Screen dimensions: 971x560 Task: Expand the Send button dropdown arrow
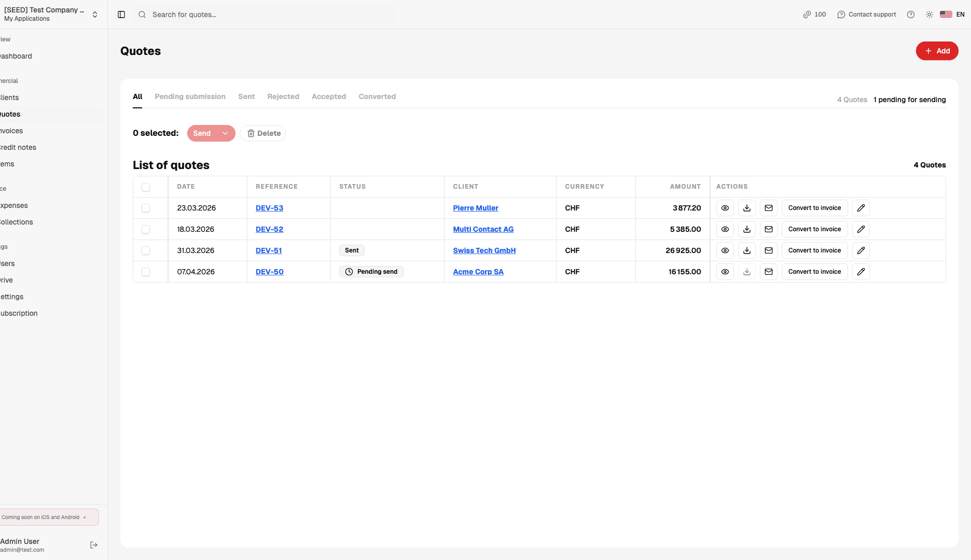[225, 133]
